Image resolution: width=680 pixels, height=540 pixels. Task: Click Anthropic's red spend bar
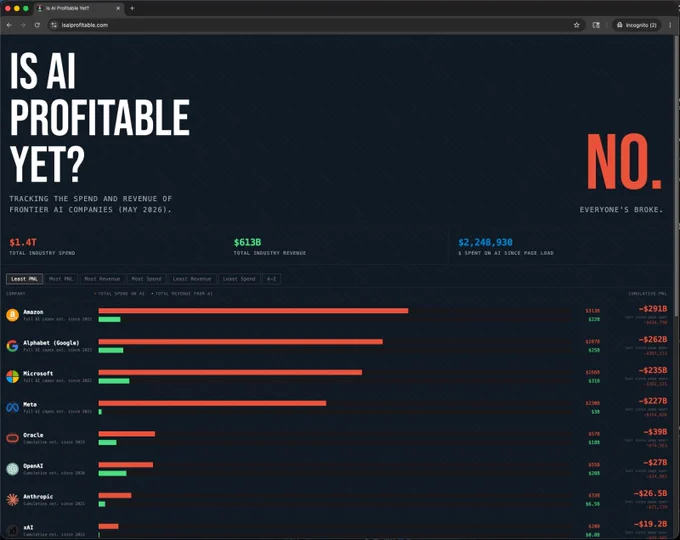click(114, 495)
